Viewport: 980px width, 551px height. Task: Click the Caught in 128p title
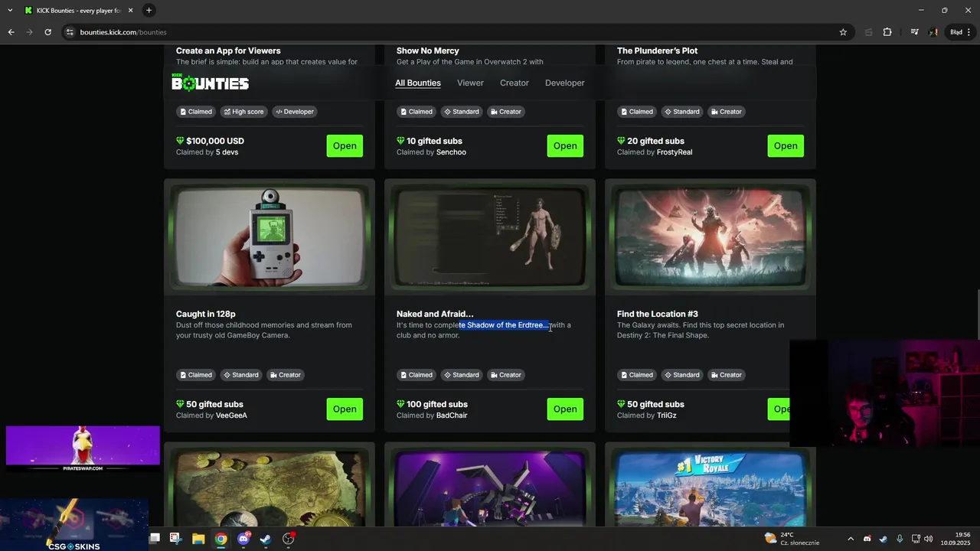pos(205,314)
